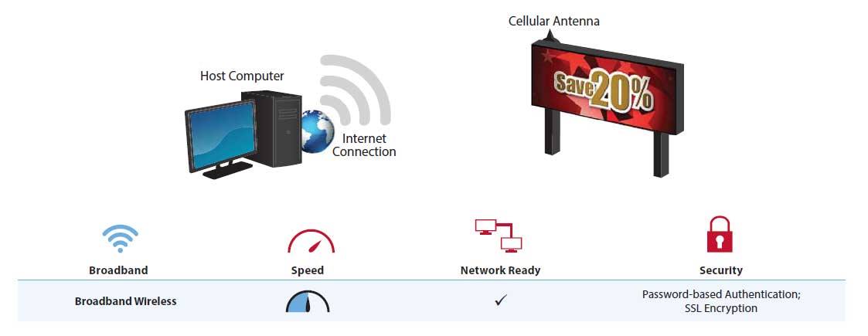The height and width of the screenshot is (336, 868).
Task: Click the Save 20% billboard display
Action: click(x=608, y=84)
